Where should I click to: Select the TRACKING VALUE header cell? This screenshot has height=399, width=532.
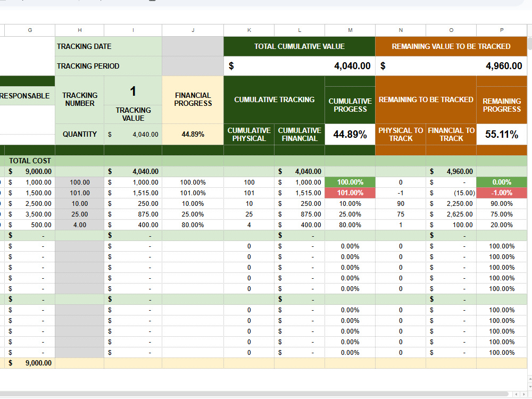click(x=133, y=114)
